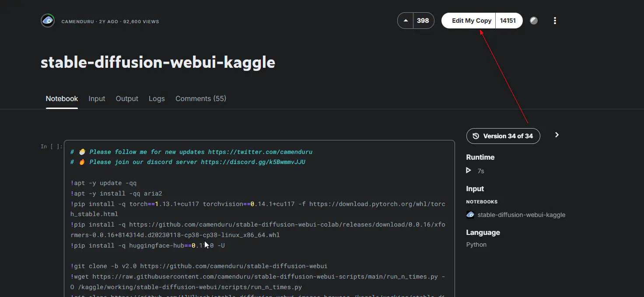Screen dimensions: 644x297
Task: Open the Output tab
Action: tap(127, 99)
